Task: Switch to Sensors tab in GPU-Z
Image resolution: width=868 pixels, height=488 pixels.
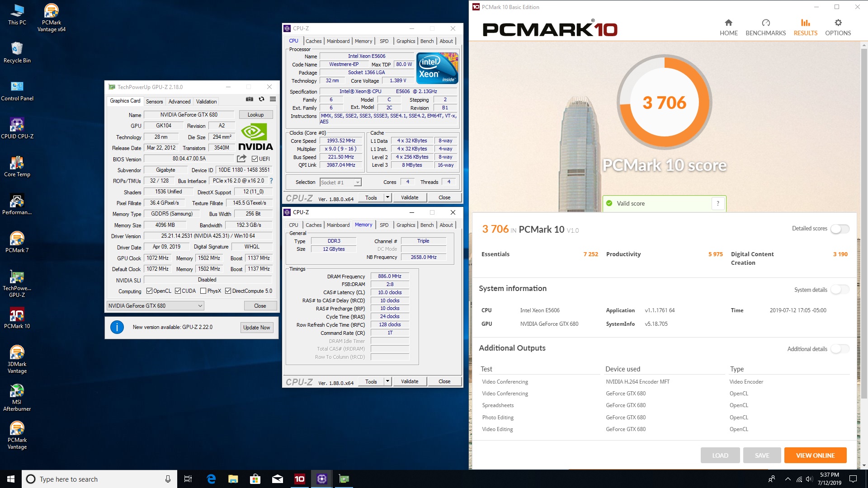Action: (x=154, y=102)
